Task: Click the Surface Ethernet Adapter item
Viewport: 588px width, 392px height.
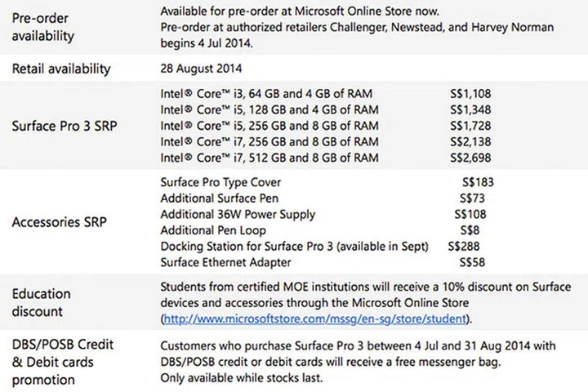Action: pyautogui.click(x=225, y=262)
